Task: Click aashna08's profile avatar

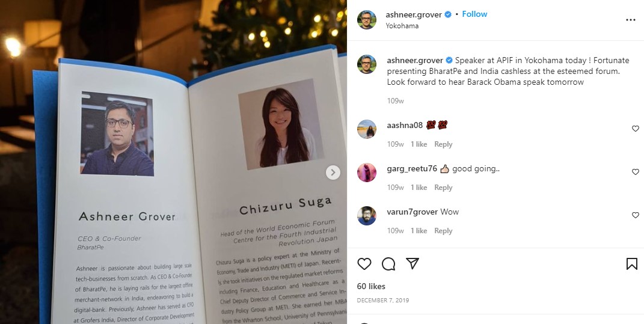Action: tap(367, 129)
